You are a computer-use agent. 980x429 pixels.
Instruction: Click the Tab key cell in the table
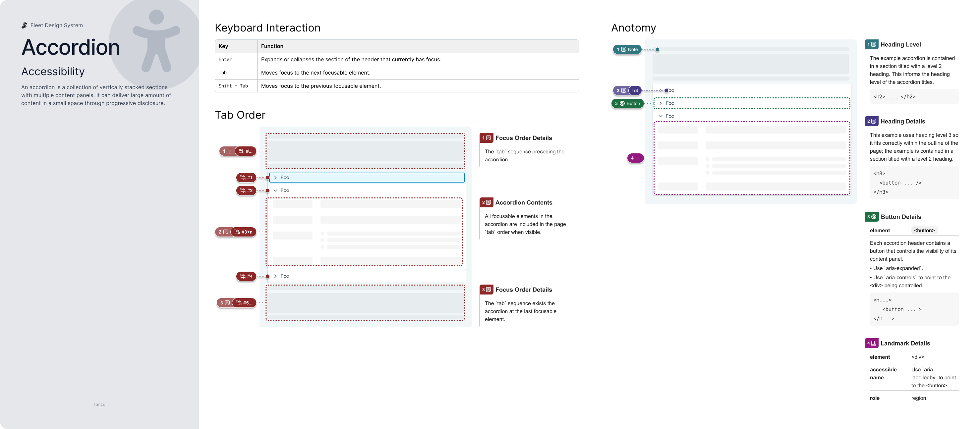click(x=236, y=73)
